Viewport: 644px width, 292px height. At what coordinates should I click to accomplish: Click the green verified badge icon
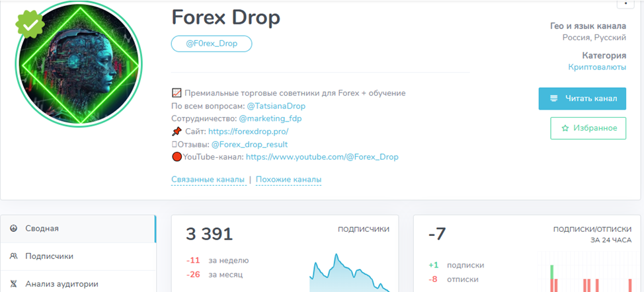[30, 24]
